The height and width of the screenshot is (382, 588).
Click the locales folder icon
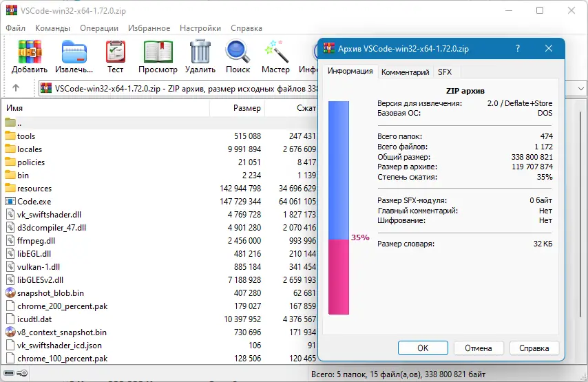(x=10, y=149)
